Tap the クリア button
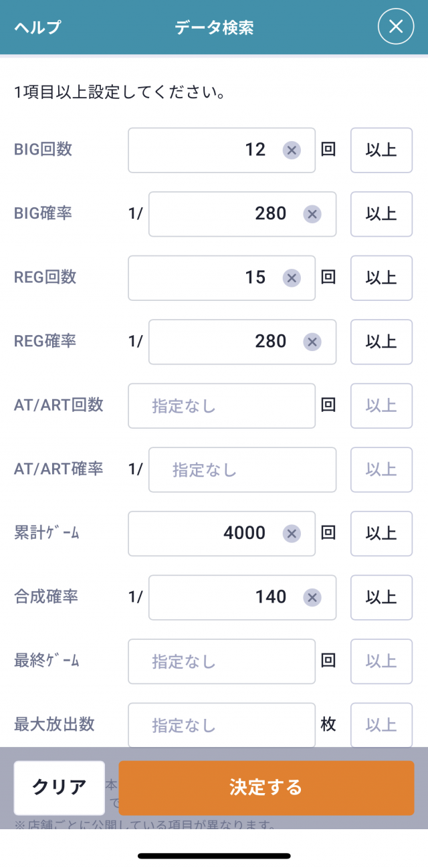Screen dimensions: 428x868 (60, 787)
